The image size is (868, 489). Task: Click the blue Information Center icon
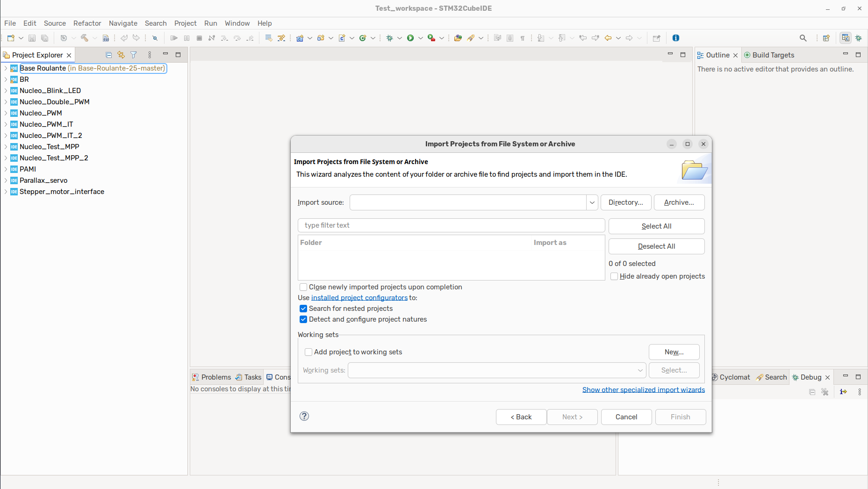coord(676,38)
